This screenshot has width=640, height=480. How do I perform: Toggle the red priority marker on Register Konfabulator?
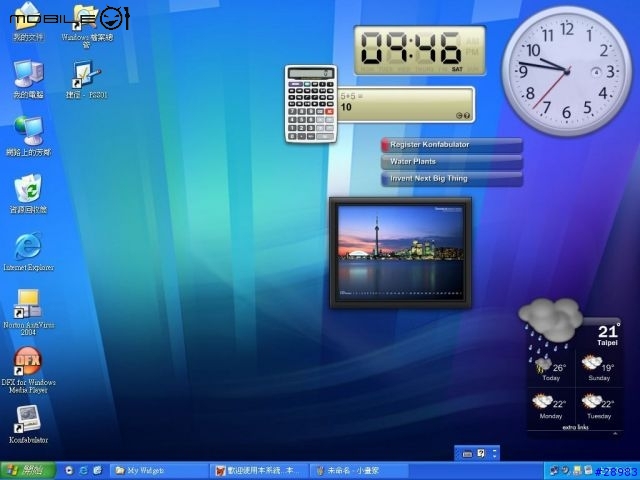tap(384, 144)
